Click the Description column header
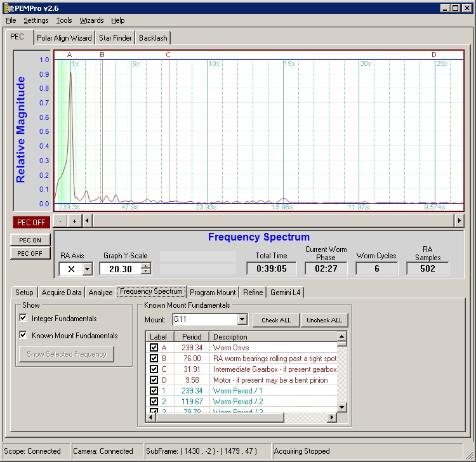The height and width of the screenshot is (462, 476). coord(273,336)
